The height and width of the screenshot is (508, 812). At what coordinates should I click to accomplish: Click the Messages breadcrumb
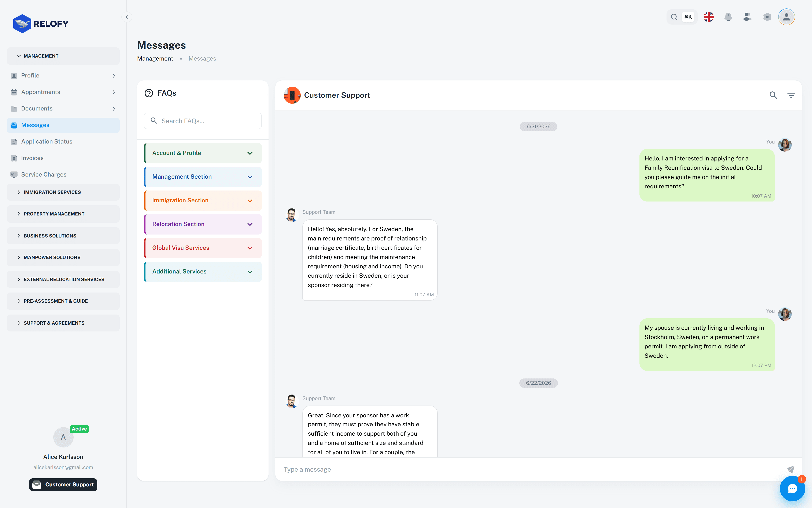click(x=202, y=58)
